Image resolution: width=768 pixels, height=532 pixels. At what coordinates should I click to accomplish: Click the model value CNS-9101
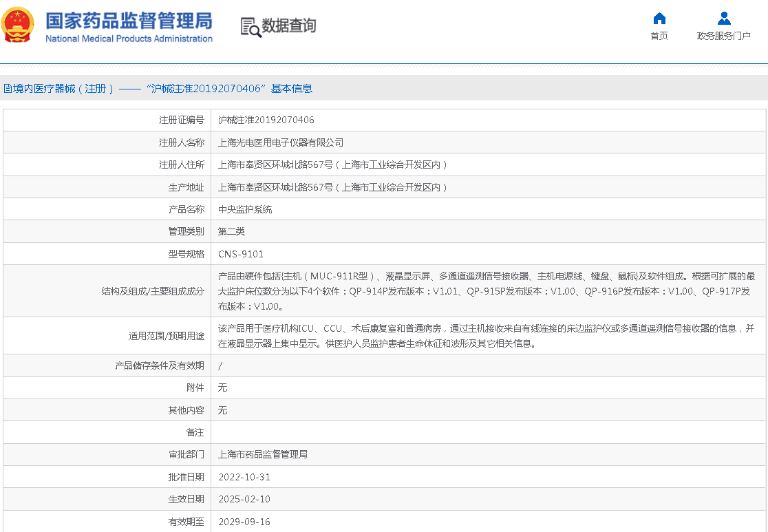tap(241, 254)
